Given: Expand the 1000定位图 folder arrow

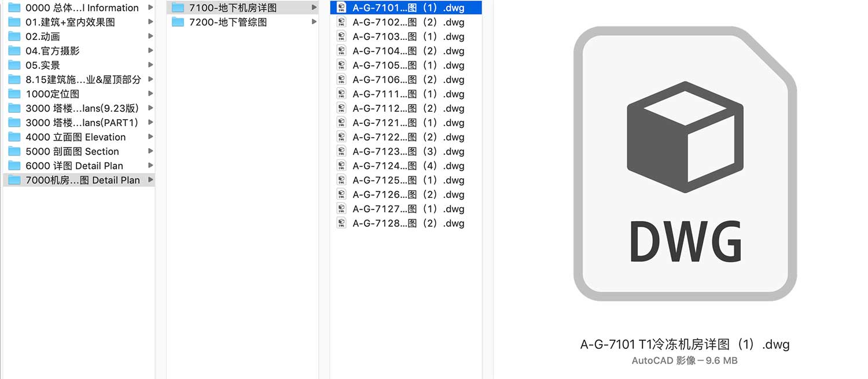Looking at the screenshot, I should (x=150, y=94).
